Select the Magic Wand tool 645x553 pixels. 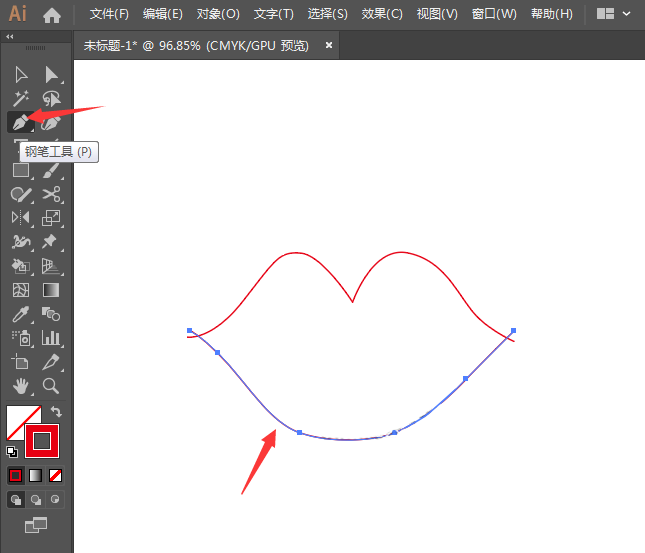point(19,98)
